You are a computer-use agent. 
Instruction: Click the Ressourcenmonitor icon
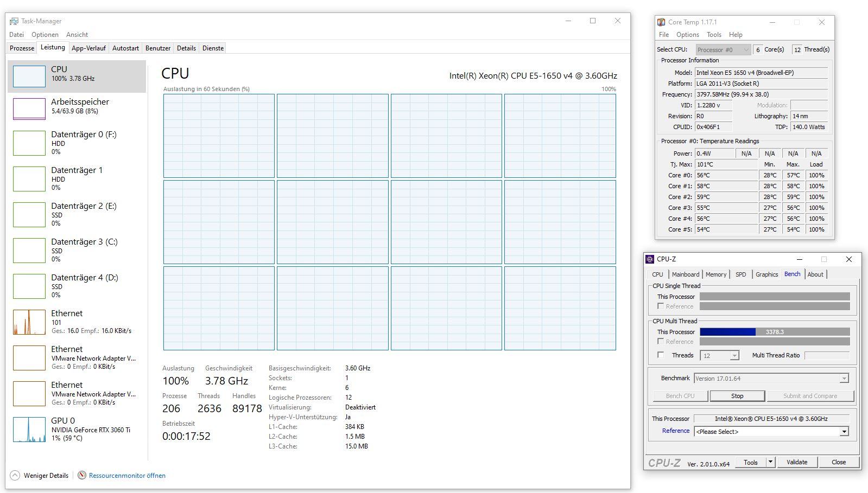pos(82,475)
